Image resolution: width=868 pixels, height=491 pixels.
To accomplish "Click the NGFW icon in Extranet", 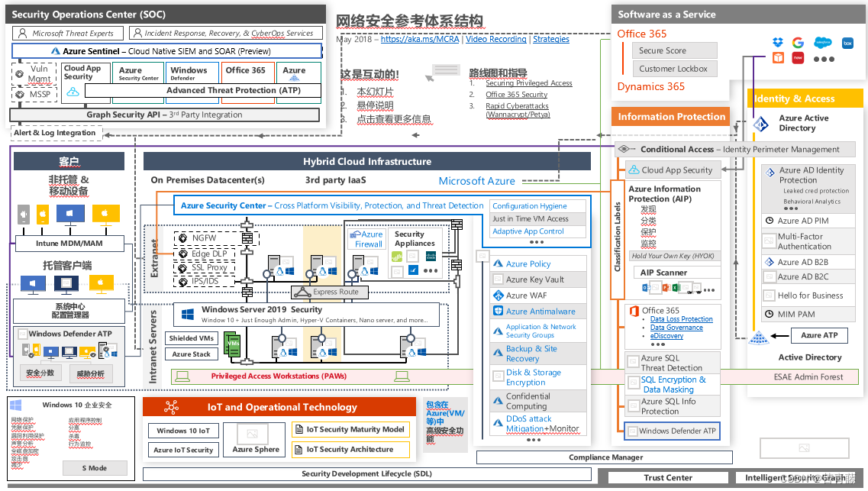I will [x=182, y=238].
